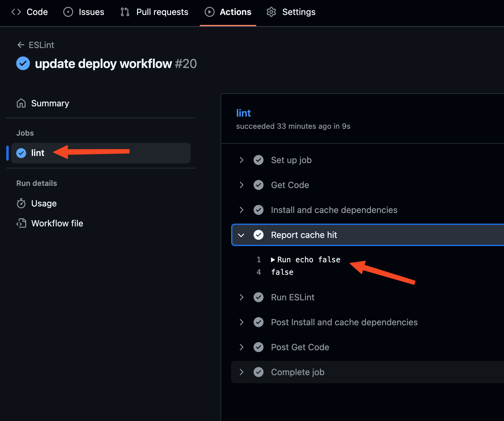Click the Usage stopwatch icon
Viewport: 504px width, 421px height.
21,203
